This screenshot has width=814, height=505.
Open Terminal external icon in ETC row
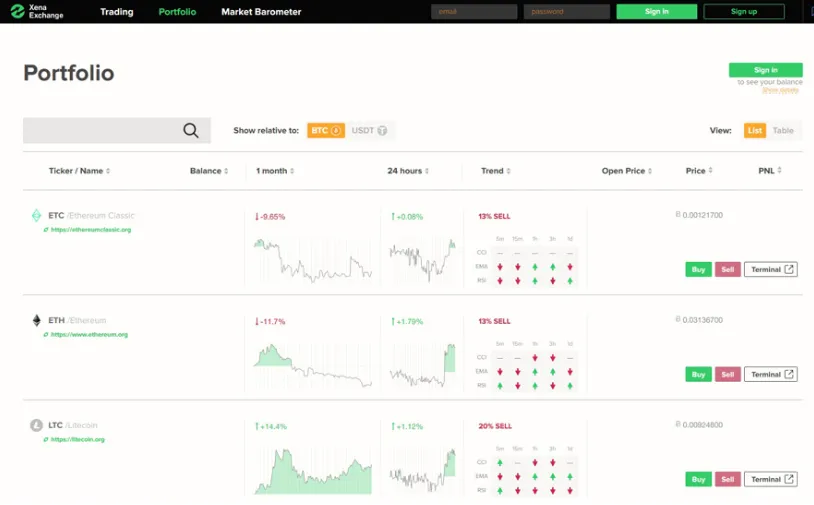(x=789, y=269)
